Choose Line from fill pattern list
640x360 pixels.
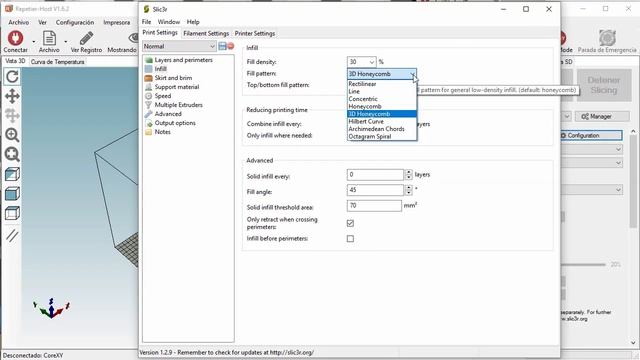(382, 91)
